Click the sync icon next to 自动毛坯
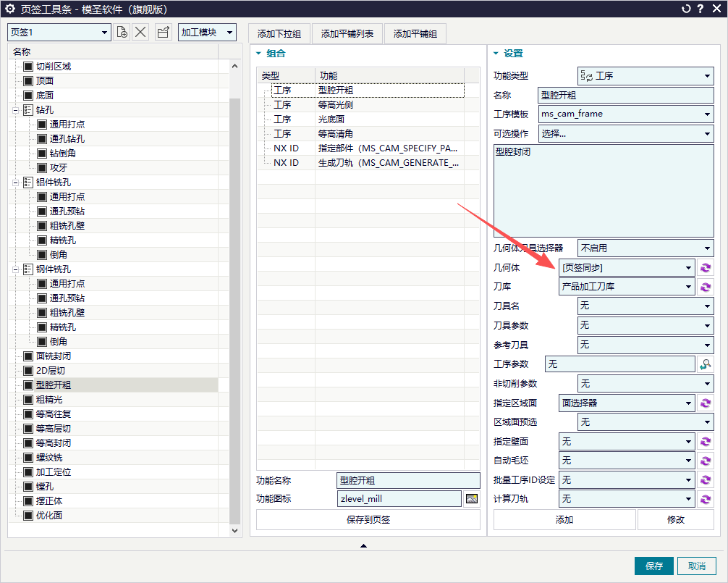Screen dimensions: 728x583 [x=706, y=461]
